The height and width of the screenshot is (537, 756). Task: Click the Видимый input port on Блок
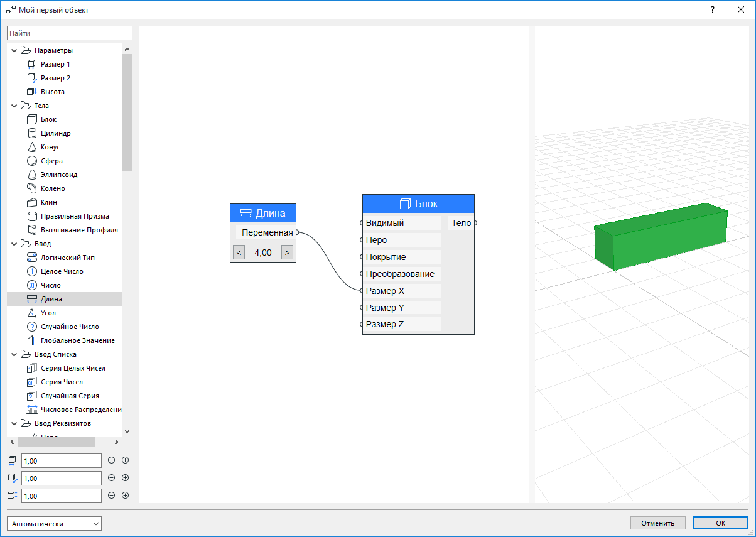362,223
